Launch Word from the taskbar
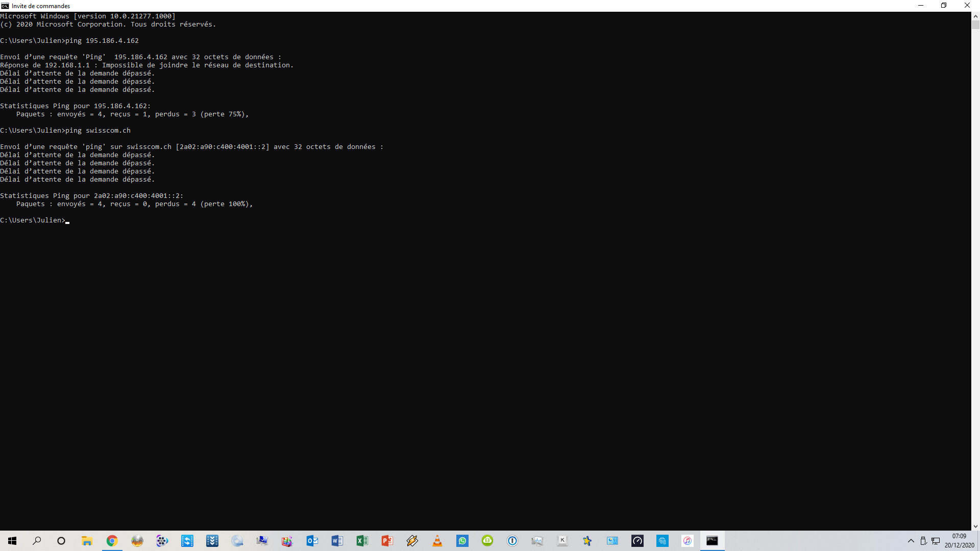980x551 pixels. [x=337, y=541]
